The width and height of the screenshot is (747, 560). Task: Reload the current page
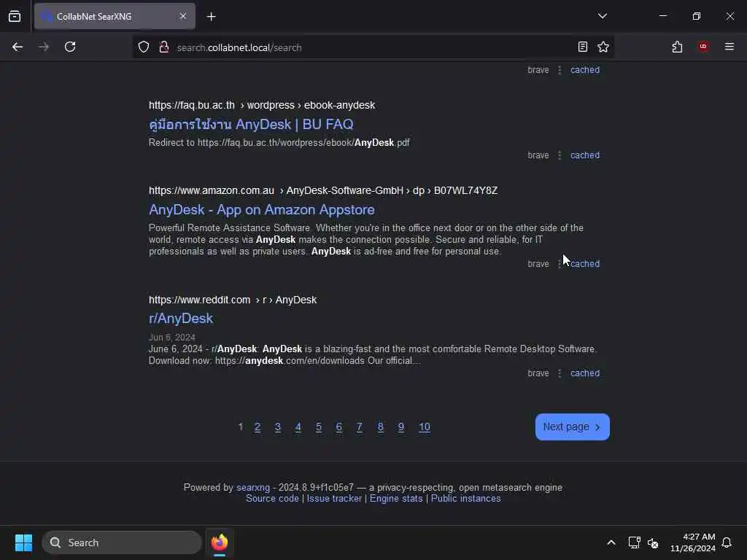point(70,47)
